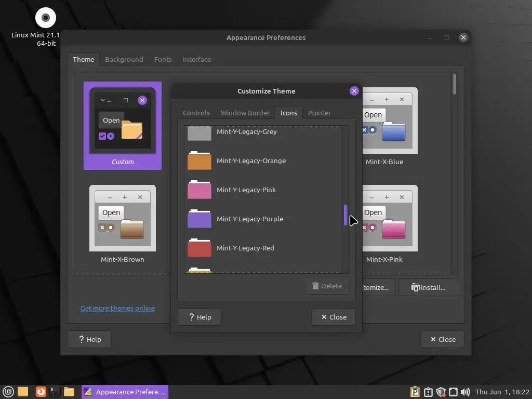Click the clipboard tray icon

[x=428, y=392]
